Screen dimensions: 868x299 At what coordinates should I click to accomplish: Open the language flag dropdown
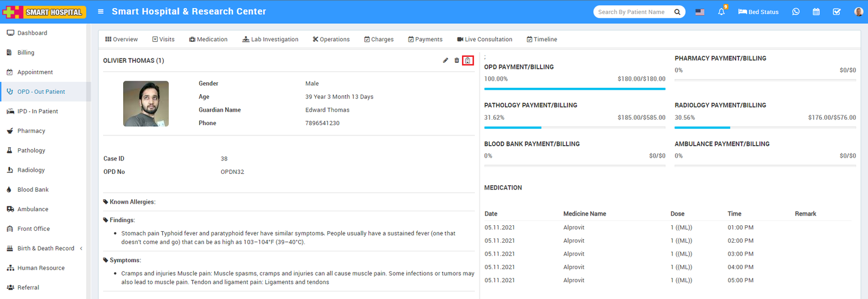[700, 12]
